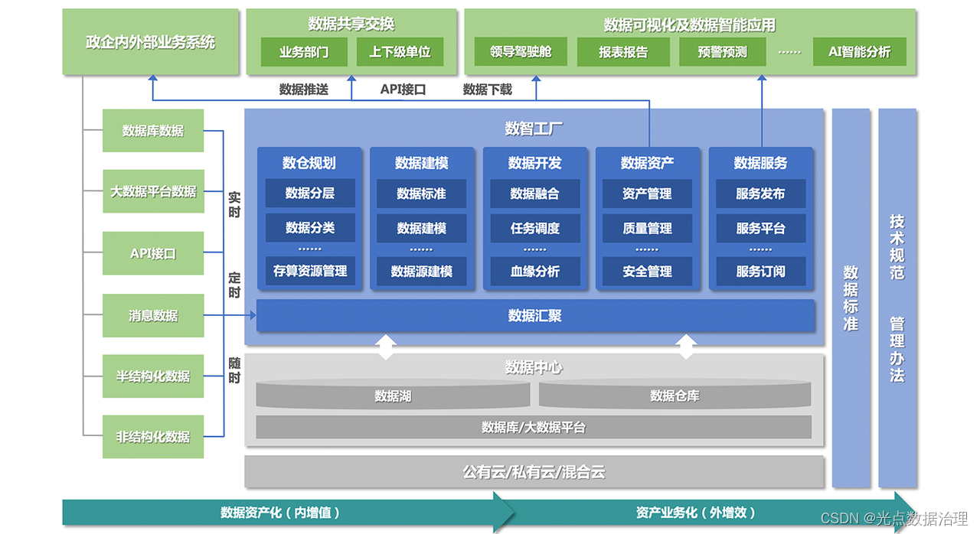Select the 公有云/私有云/混合云 bar
Viewport: 980px width, 534px height.
tap(534, 472)
